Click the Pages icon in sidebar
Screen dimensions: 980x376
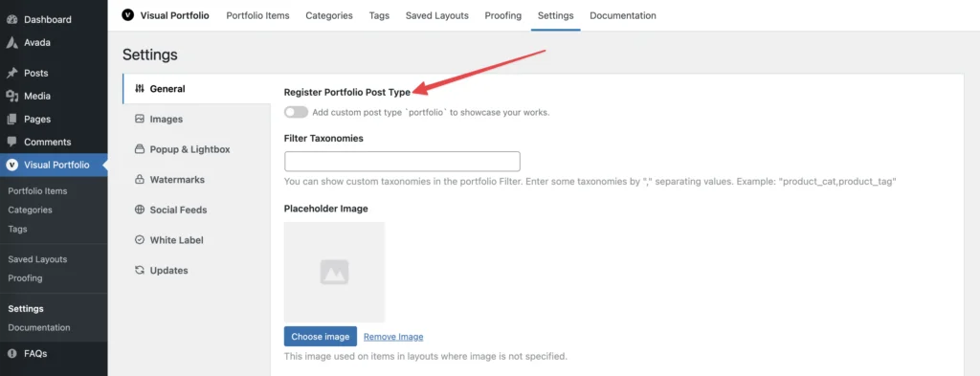coord(11,120)
